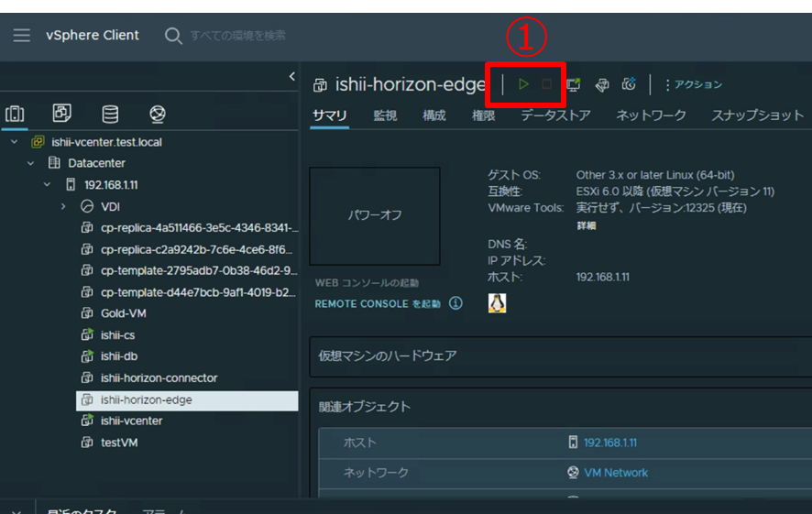812x514 pixels.
Task: Switch to Hosts and Clusters view
Action: pyautogui.click(x=15, y=114)
